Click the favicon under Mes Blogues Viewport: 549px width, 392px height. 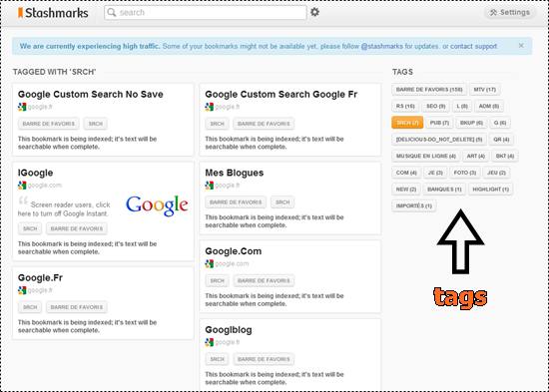click(210, 186)
